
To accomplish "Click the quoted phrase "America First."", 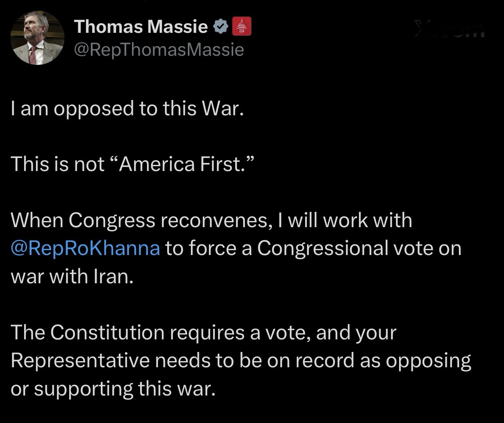I will tap(183, 164).
